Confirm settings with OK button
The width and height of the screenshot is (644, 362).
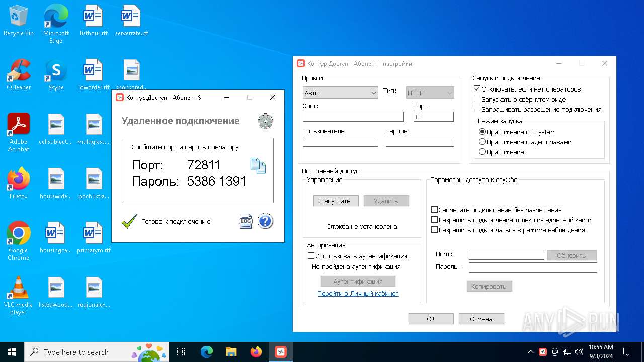[431, 319]
